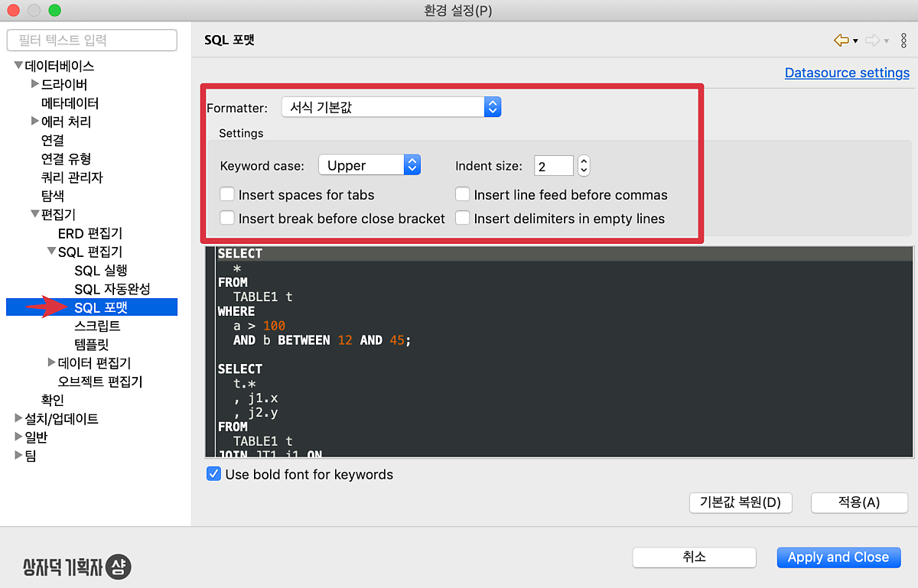Uncheck Use bold font for keywords
Viewport: 918px width, 588px height.
point(214,474)
